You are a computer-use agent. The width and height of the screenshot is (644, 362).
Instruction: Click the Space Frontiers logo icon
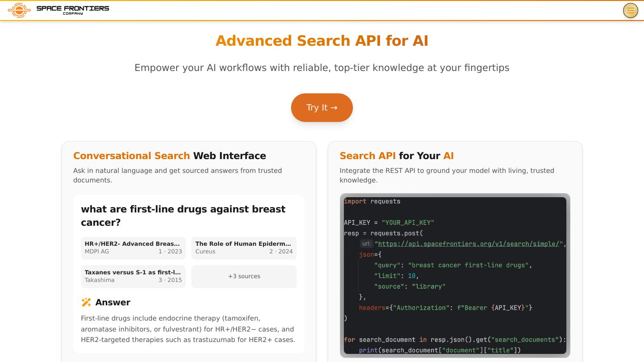click(x=19, y=10)
